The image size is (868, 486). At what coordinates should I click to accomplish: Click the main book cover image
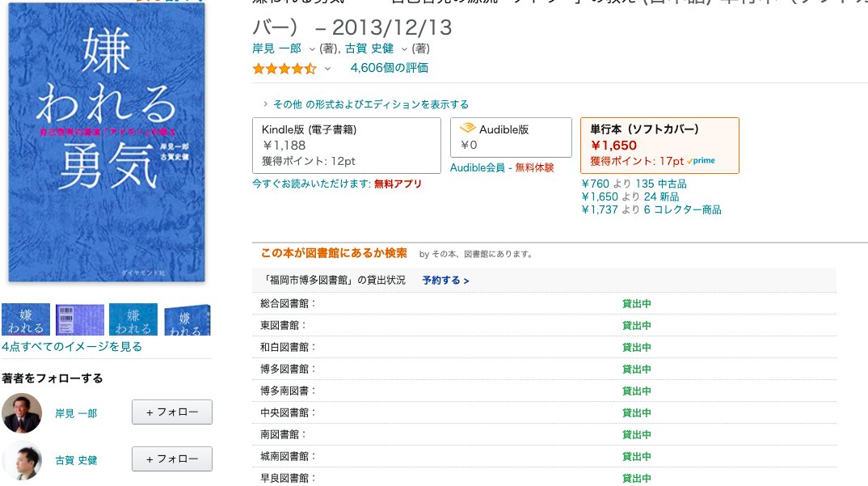[x=107, y=142]
